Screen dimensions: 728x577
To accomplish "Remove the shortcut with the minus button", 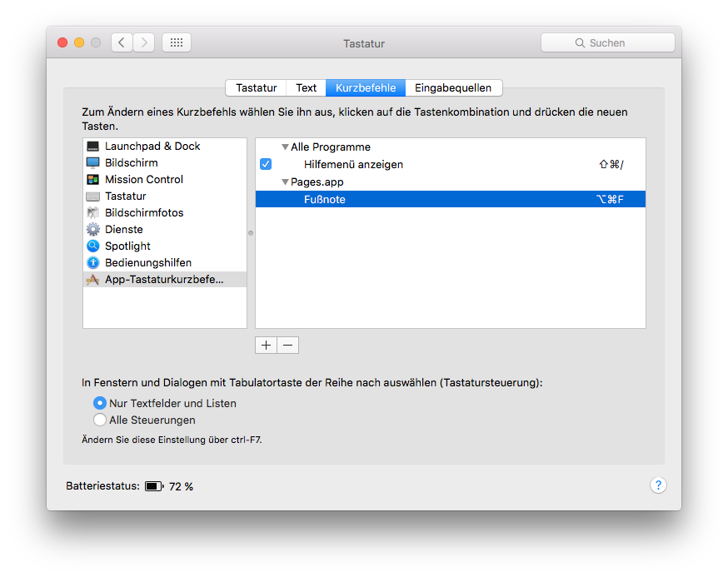I will (x=287, y=345).
